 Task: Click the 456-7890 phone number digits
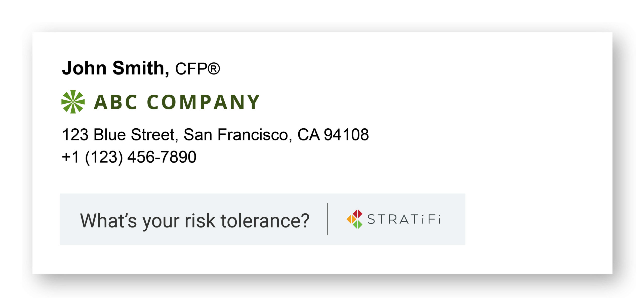(x=162, y=157)
